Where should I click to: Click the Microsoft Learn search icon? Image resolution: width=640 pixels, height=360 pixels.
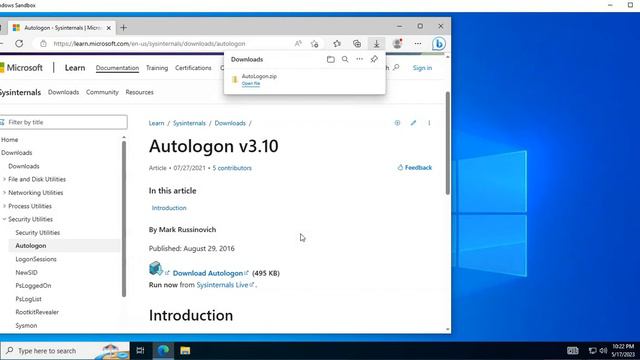(x=396, y=67)
